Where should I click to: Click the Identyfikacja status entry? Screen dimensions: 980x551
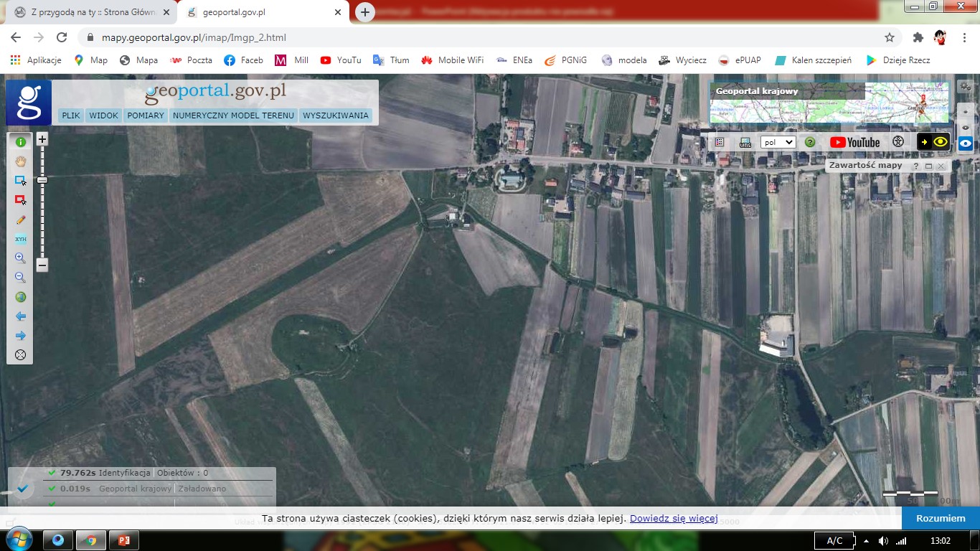click(125, 473)
